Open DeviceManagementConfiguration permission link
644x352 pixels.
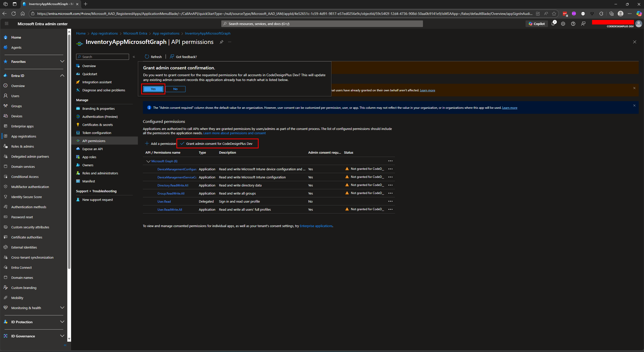[177, 169]
